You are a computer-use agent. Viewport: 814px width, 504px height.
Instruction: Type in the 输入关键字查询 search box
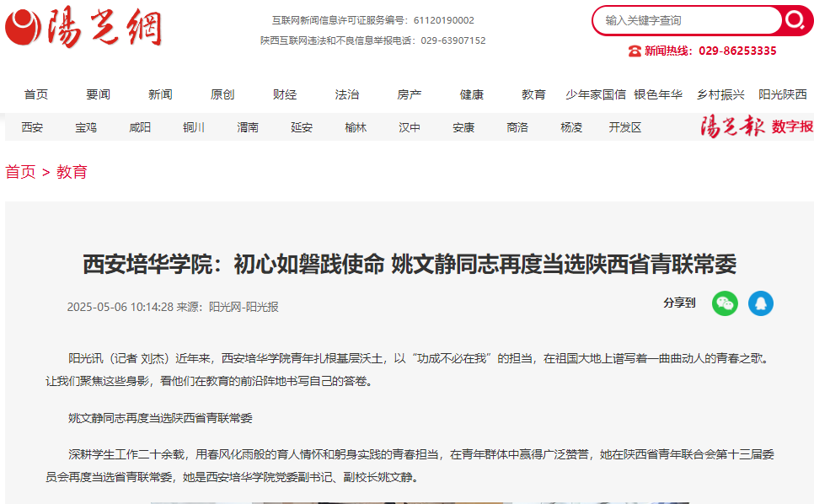687,20
